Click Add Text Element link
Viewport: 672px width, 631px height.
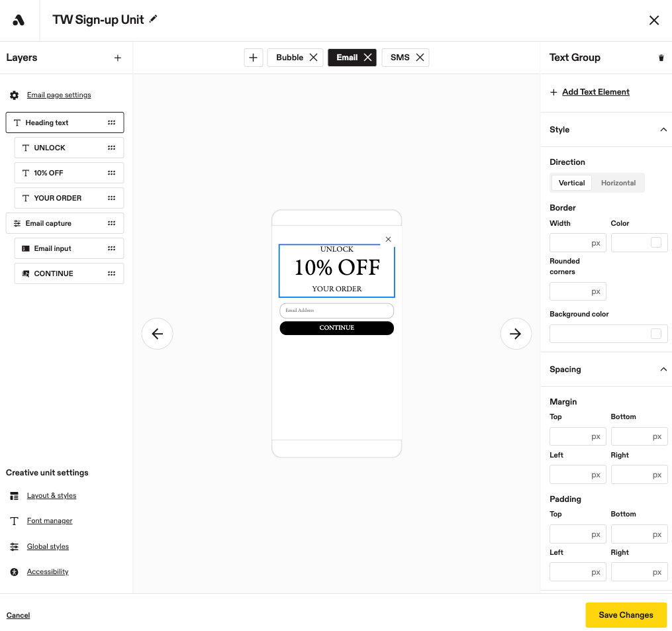click(x=596, y=92)
